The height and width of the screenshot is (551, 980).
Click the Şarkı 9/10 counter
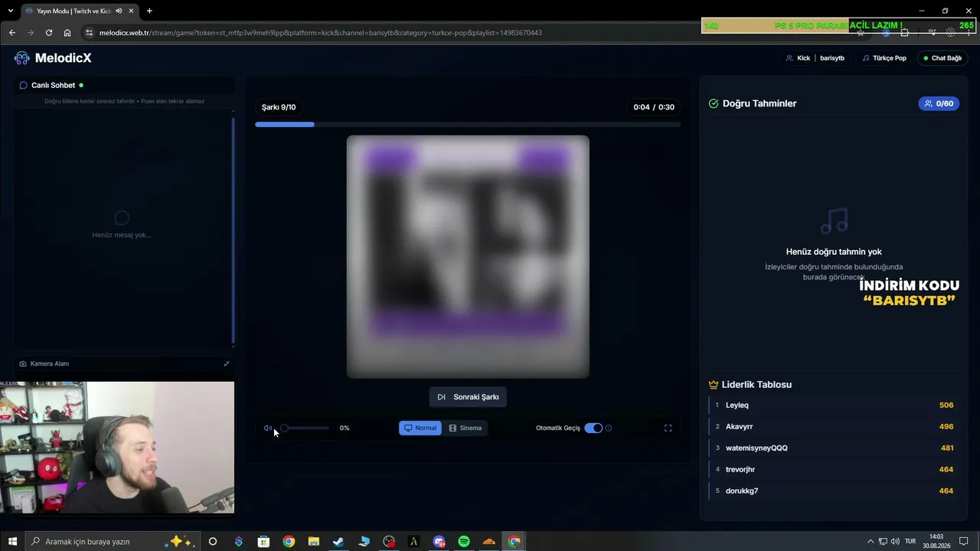(x=279, y=107)
